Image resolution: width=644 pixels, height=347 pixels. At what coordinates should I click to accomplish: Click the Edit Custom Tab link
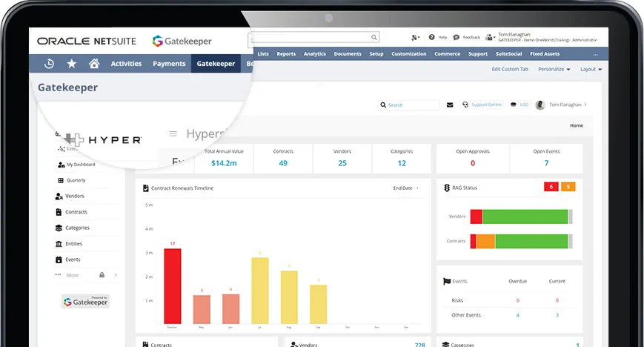[510, 69]
